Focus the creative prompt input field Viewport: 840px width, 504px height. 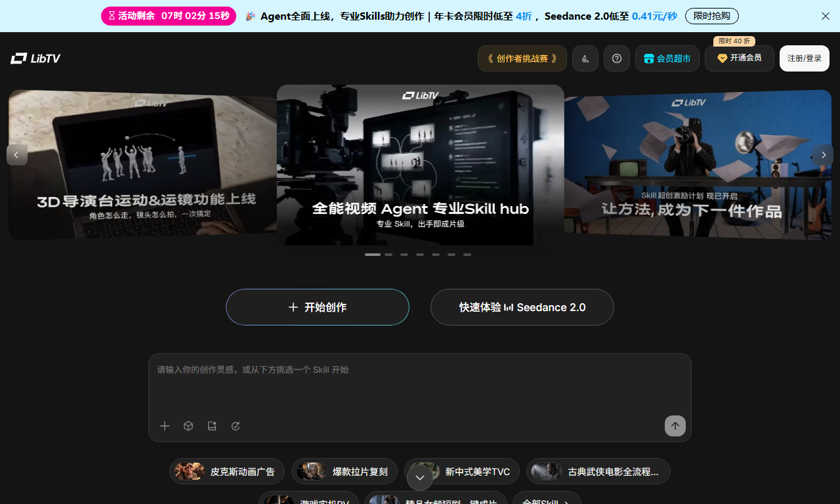[x=420, y=383]
